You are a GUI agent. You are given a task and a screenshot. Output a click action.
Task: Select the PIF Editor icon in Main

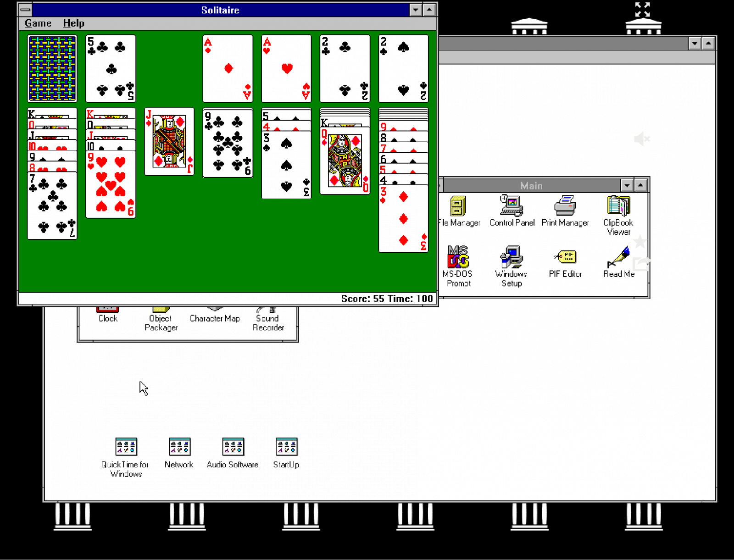tap(565, 264)
